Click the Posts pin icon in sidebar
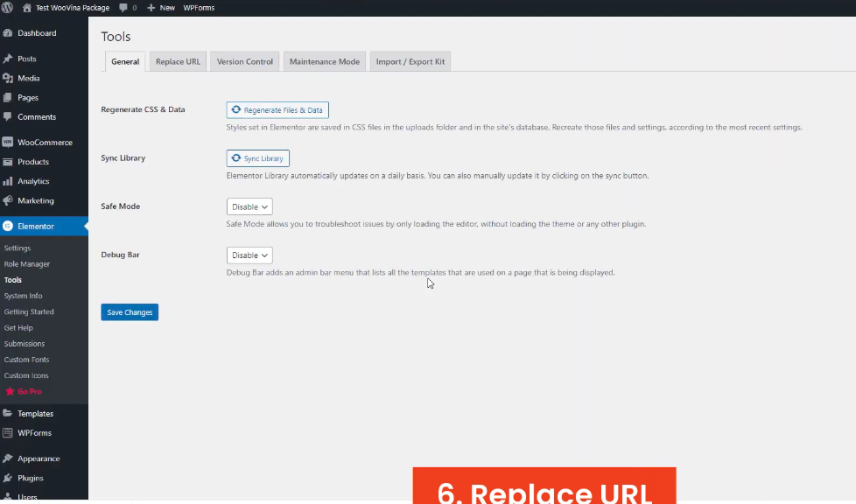Screen dimensions: 856x504 pyautogui.click(x=8, y=59)
